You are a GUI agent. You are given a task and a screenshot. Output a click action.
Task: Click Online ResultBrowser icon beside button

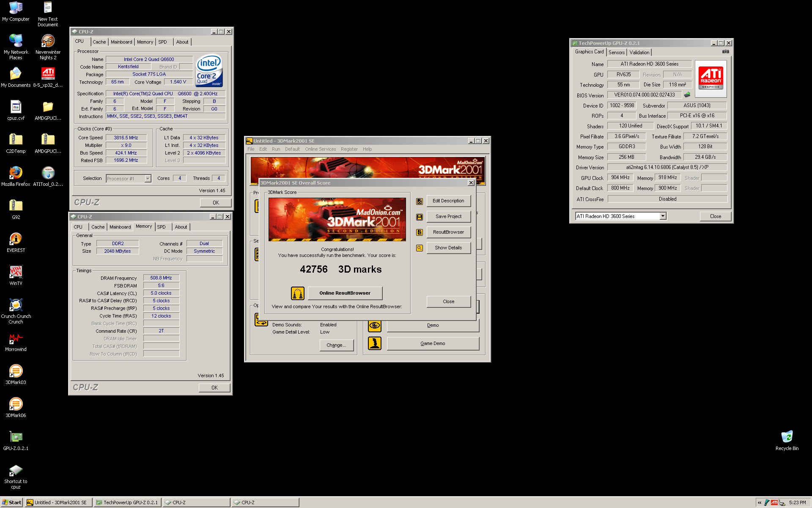pos(297,293)
